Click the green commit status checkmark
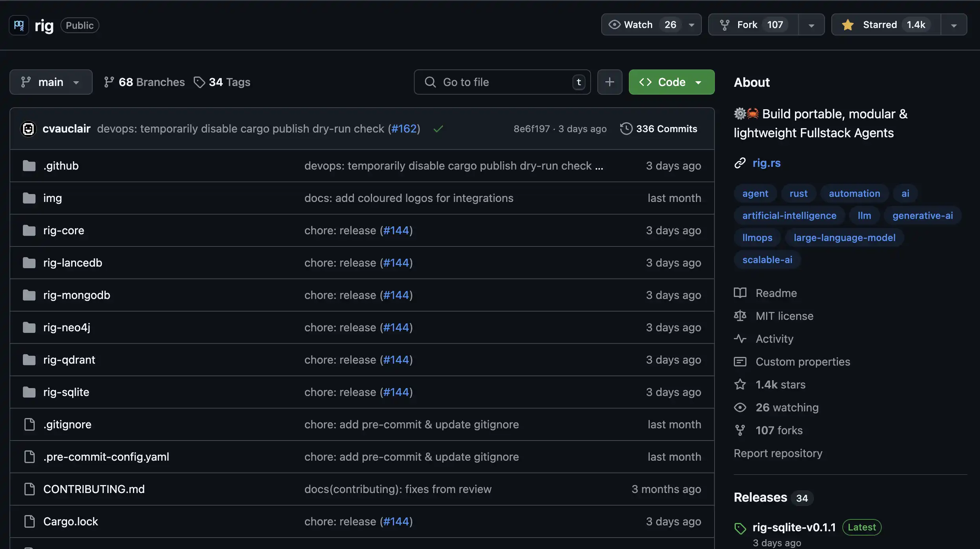 438,129
